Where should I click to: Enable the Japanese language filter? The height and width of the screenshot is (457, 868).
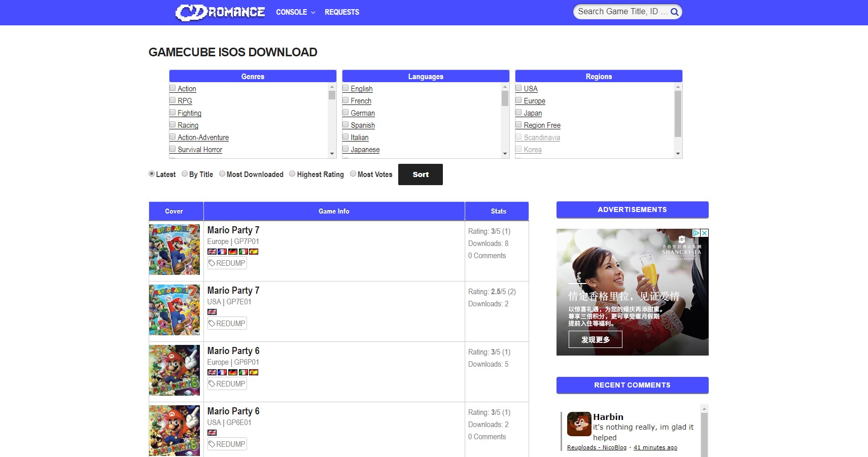[345, 149]
